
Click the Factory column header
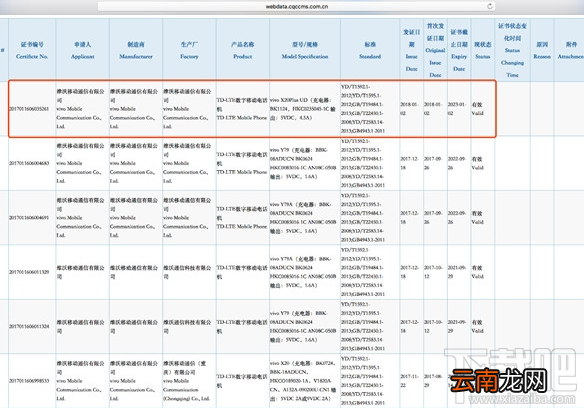coord(189,50)
